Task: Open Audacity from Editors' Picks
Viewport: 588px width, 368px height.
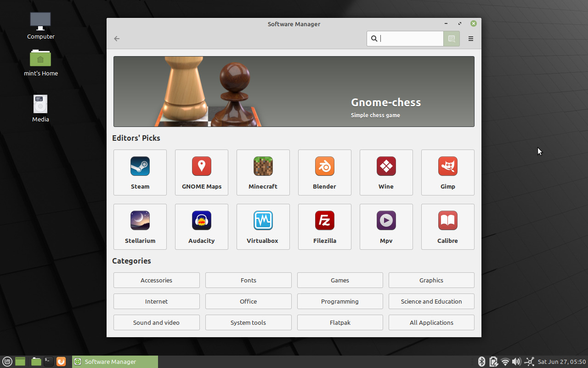Action: (x=202, y=227)
